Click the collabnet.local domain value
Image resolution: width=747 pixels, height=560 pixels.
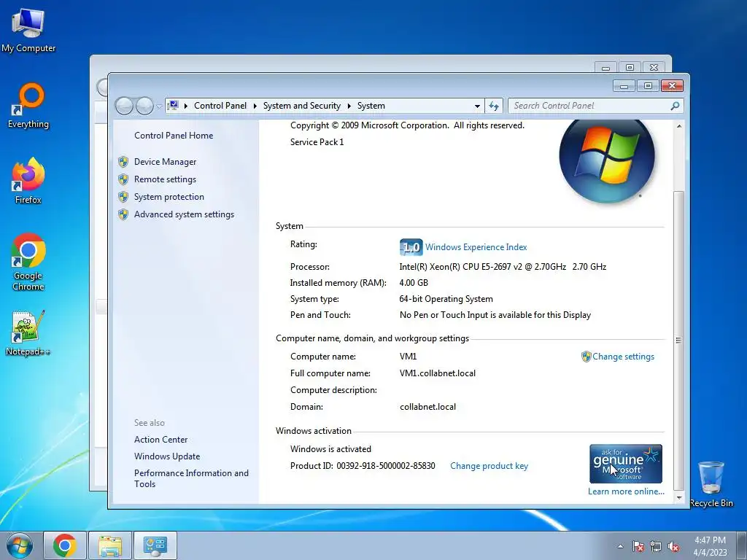pyautogui.click(x=427, y=407)
